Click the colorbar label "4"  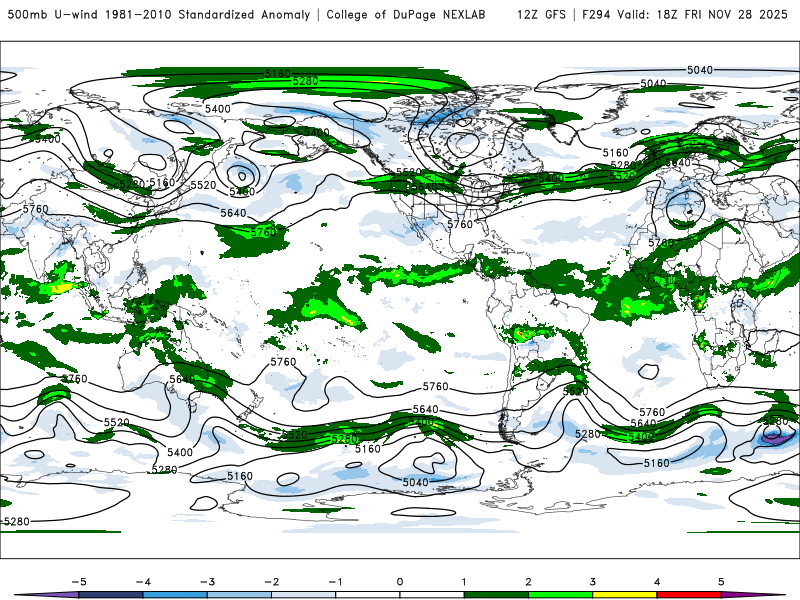point(657,582)
